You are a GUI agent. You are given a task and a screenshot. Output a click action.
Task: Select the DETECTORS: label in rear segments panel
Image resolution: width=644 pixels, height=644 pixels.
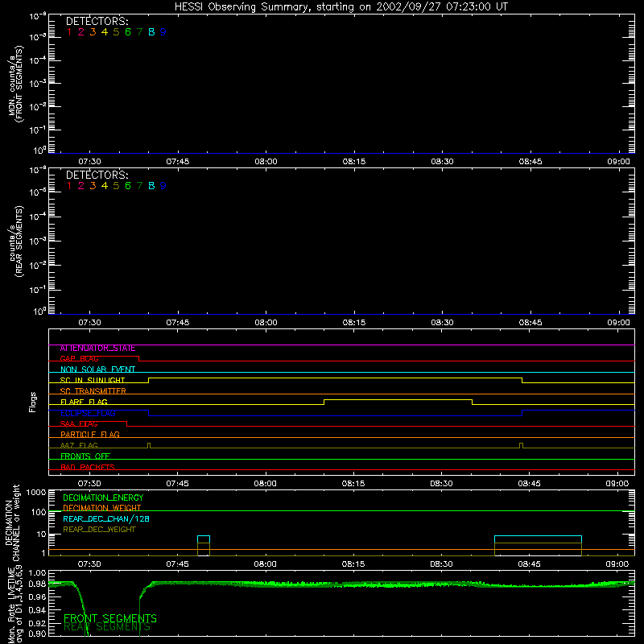(x=97, y=175)
